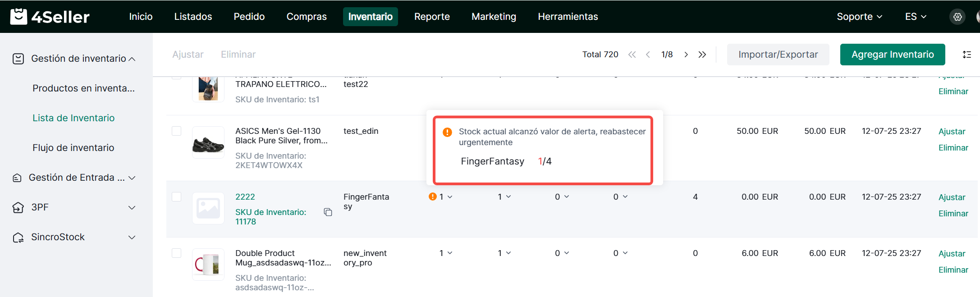This screenshot has width=980, height=297.
Task: Click the column settings list icon
Action: [966, 55]
